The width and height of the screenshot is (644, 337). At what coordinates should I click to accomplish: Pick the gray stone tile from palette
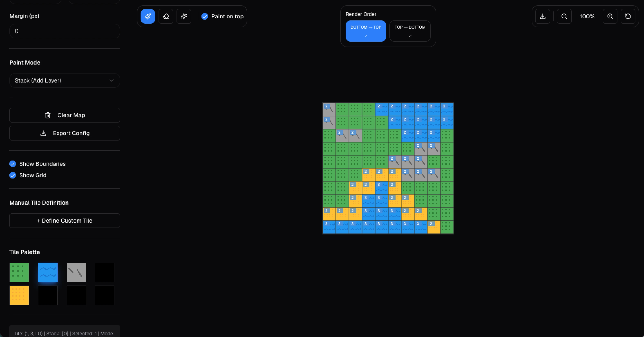[x=76, y=272]
